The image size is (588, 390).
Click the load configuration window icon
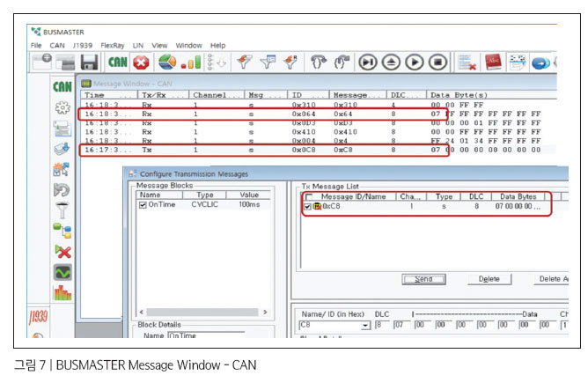point(65,63)
